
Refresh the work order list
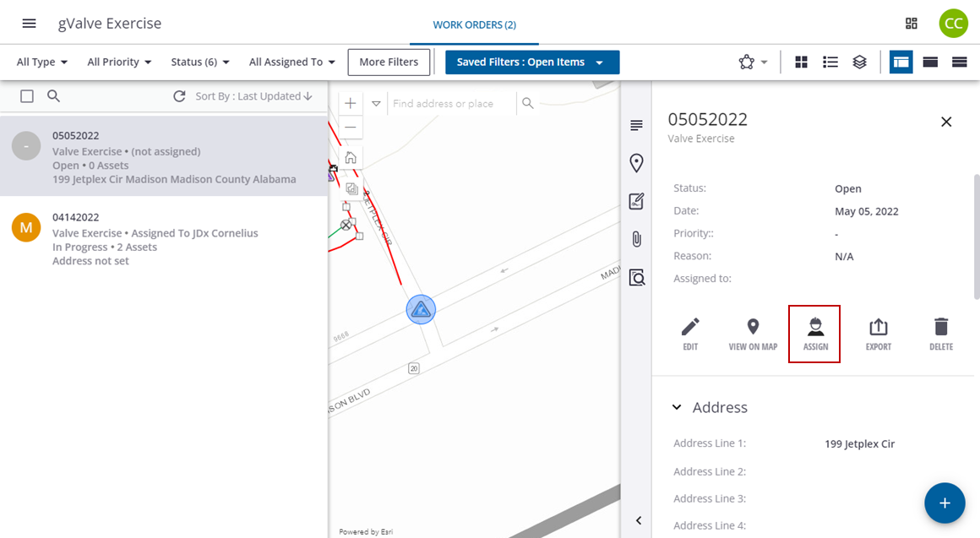(x=179, y=96)
